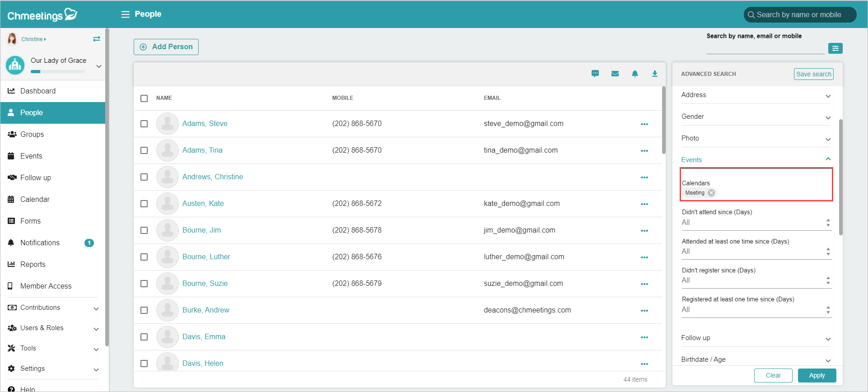Check the box for Bourne, Luther
This screenshot has height=392, width=868.
point(144,257)
